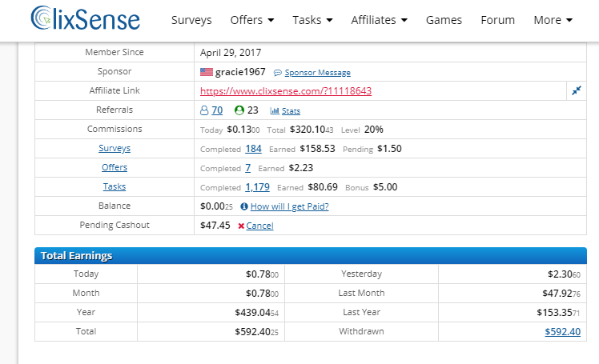This screenshot has width=599, height=364.
Task: Click the 1,179 completed tasks link
Action: click(x=257, y=187)
